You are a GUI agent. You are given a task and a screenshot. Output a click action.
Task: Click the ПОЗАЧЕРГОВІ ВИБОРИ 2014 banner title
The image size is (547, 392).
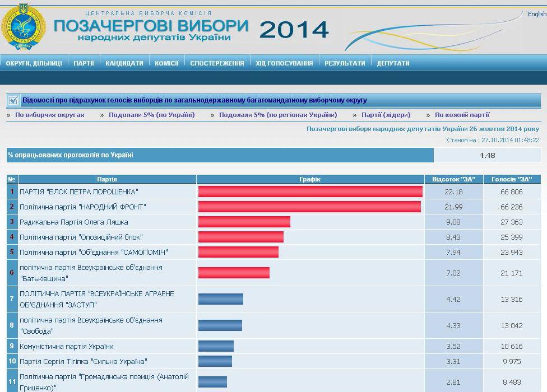tap(191, 29)
